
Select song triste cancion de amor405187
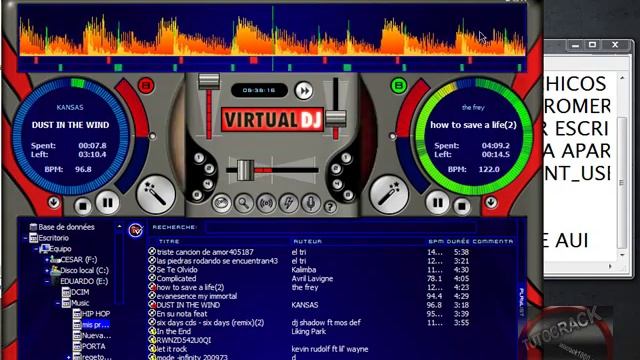tap(205, 252)
